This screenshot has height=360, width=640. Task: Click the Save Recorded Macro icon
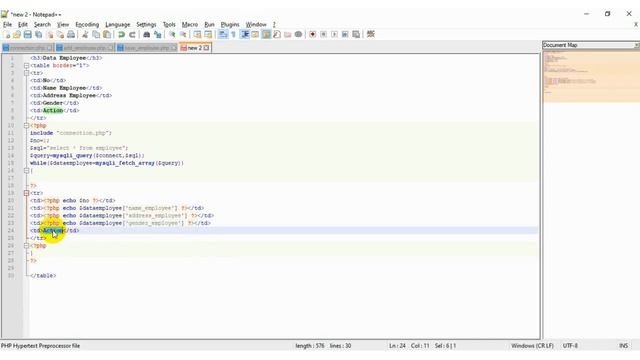tap(356, 35)
